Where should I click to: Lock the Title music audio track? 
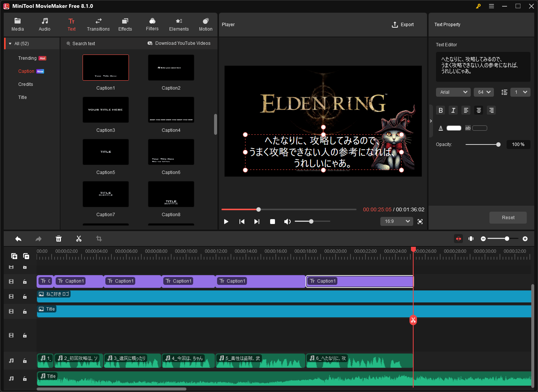coord(25,379)
